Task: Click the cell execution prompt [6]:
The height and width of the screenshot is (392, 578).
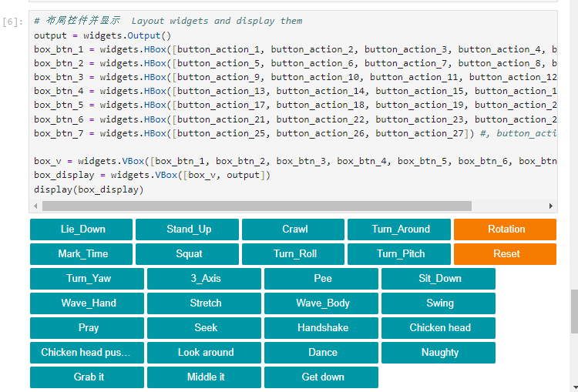Action: click(x=13, y=22)
